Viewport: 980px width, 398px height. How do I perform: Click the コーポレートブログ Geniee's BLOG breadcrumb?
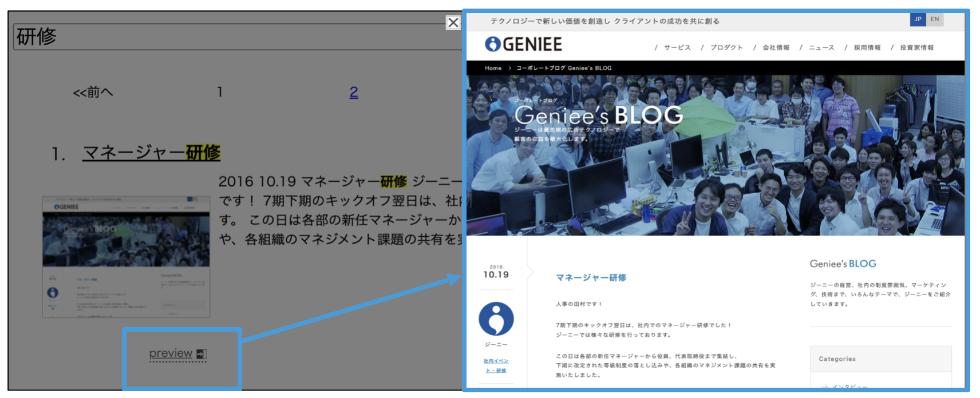(x=564, y=68)
